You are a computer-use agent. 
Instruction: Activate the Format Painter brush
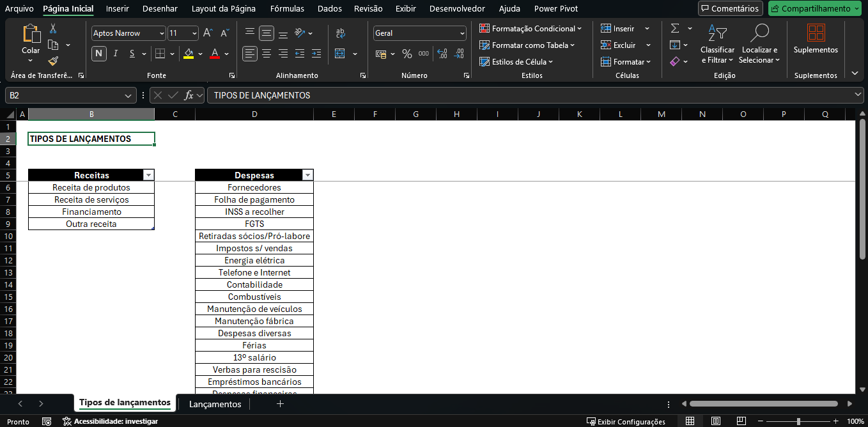(53, 61)
